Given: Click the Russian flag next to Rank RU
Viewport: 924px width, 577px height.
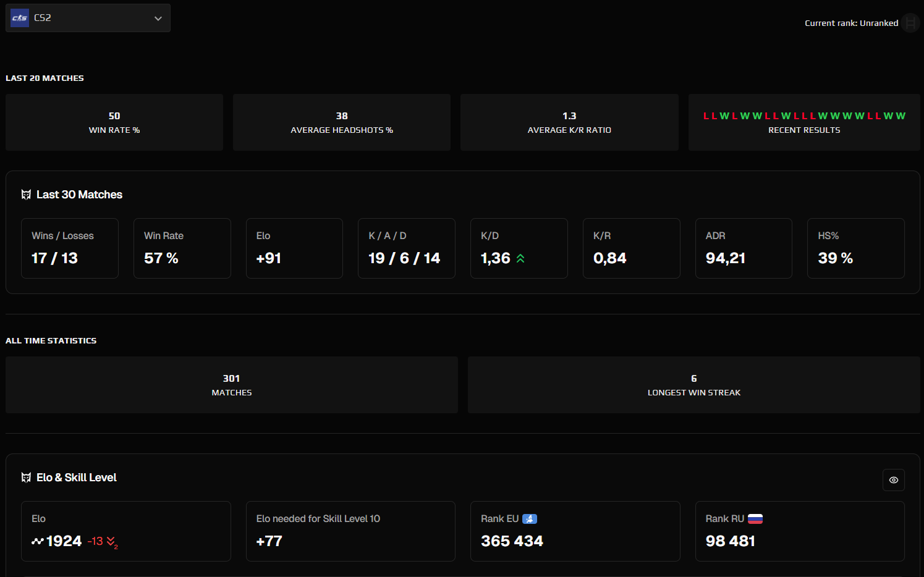Looking at the screenshot, I should tap(755, 518).
